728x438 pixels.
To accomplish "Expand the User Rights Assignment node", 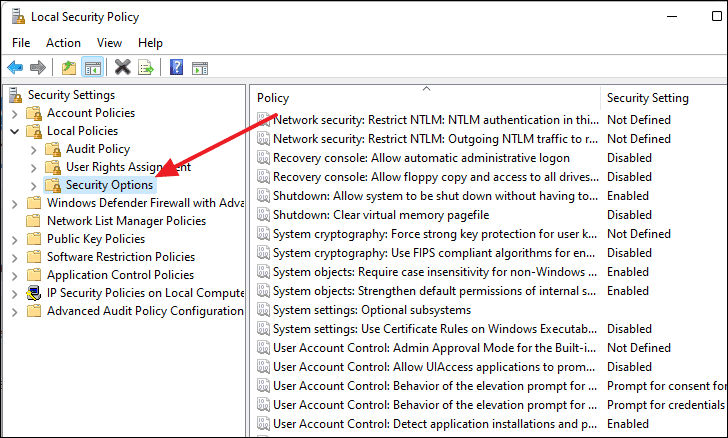I will click(33, 168).
